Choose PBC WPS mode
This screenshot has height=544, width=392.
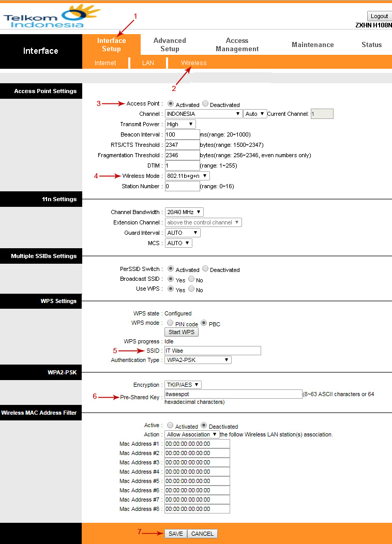point(204,323)
